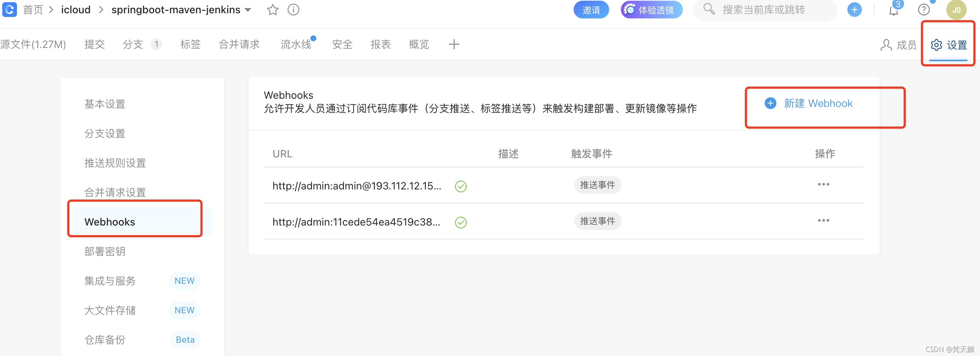This screenshot has width=980, height=356.
Task: Click the 邀请 button
Action: 591,10
